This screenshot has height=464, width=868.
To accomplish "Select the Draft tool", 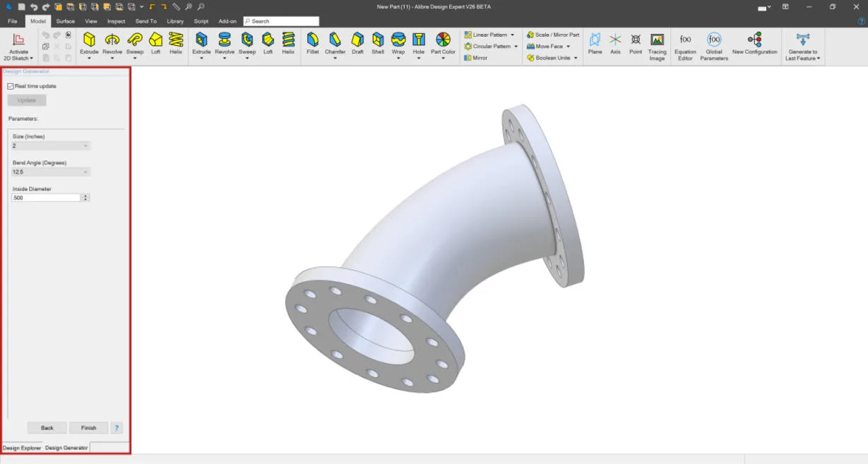I will pos(357,44).
